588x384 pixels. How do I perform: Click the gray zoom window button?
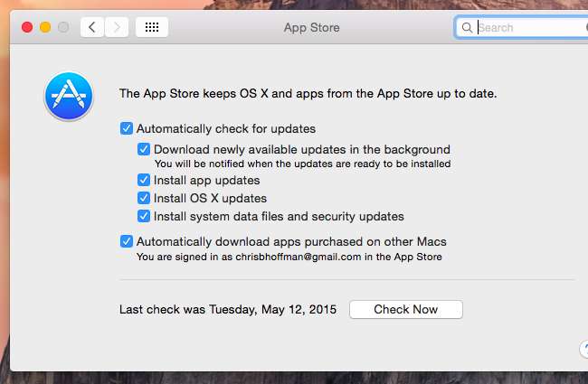[x=63, y=27]
